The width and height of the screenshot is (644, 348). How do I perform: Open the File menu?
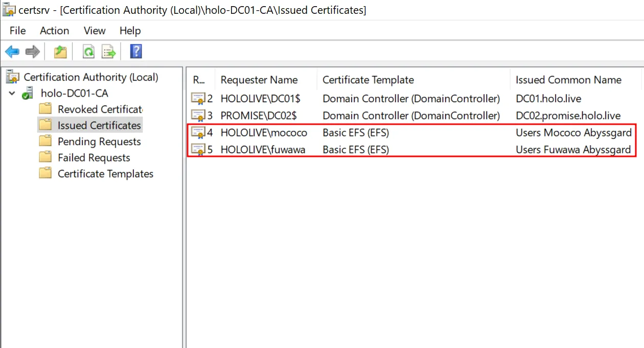click(x=17, y=31)
